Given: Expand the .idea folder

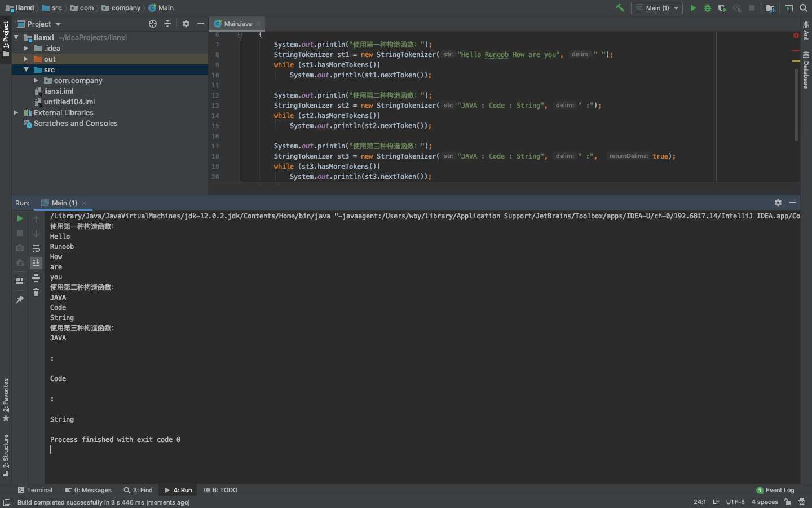Looking at the screenshot, I should coord(26,48).
